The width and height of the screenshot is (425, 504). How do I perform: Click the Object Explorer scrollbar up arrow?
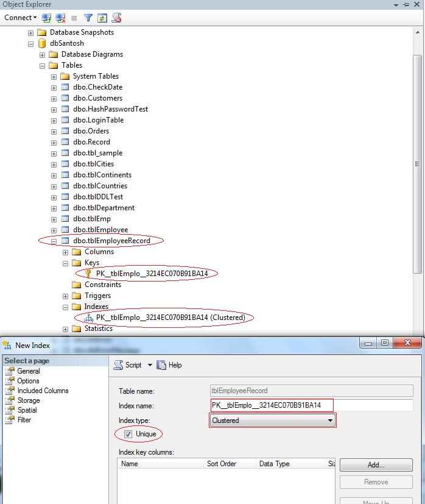coord(417,32)
